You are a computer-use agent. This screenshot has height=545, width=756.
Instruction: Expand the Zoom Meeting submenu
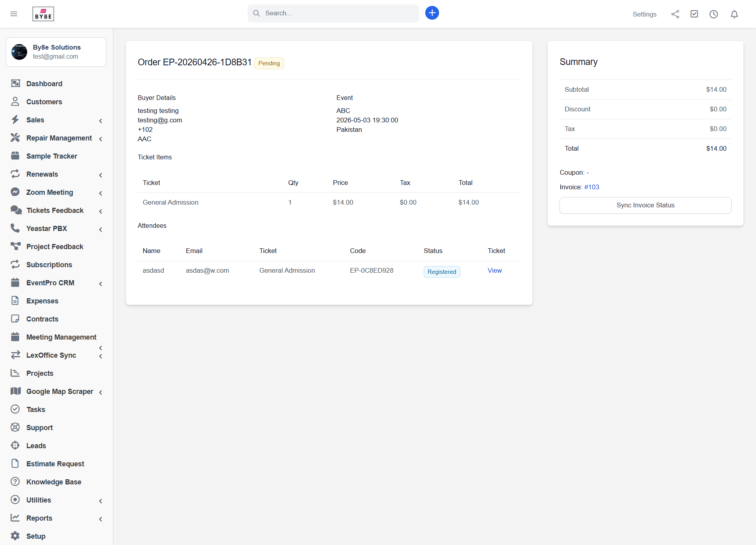[100, 193]
